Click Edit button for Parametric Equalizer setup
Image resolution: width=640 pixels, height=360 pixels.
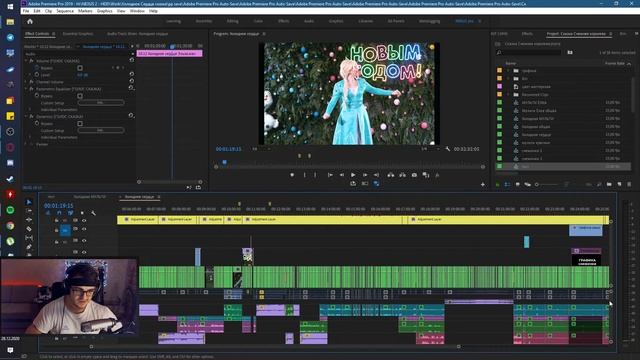101,102
